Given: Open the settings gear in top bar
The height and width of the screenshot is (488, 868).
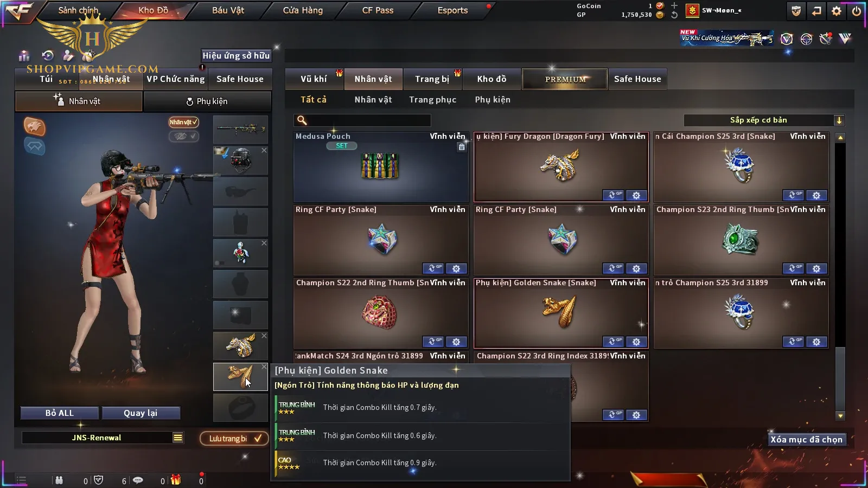Looking at the screenshot, I should (837, 11).
